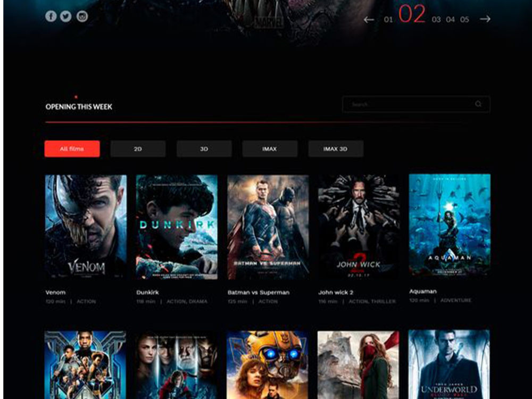Viewport: 532px width, 399px height.
Task: Open the Mortal Engines poster
Action: (358, 365)
